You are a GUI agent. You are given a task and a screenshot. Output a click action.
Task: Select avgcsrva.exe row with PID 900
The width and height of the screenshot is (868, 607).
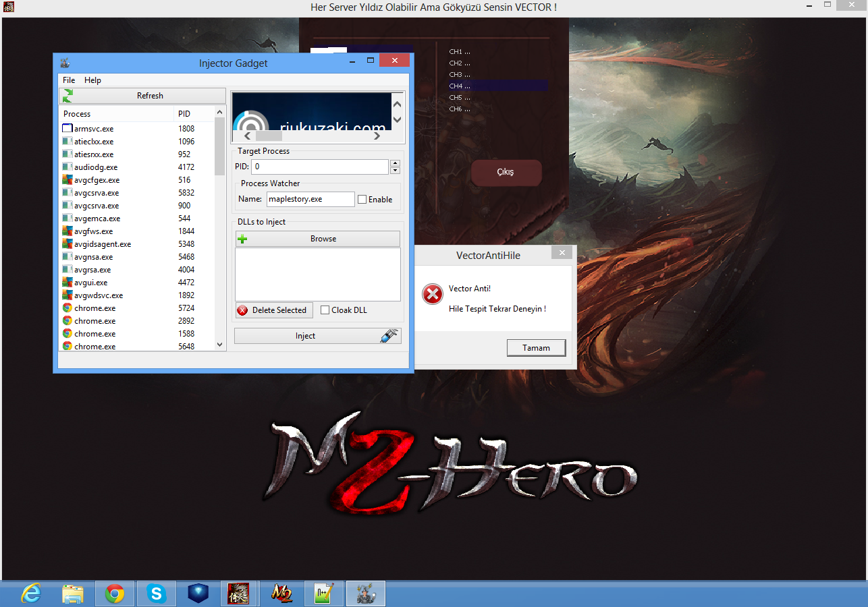[x=137, y=206]
